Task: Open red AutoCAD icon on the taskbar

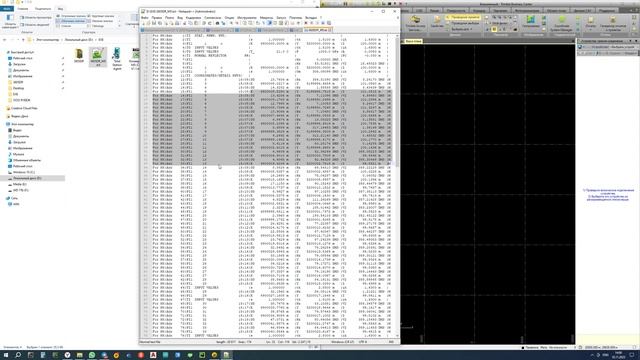Action: (x=153, y=355)
